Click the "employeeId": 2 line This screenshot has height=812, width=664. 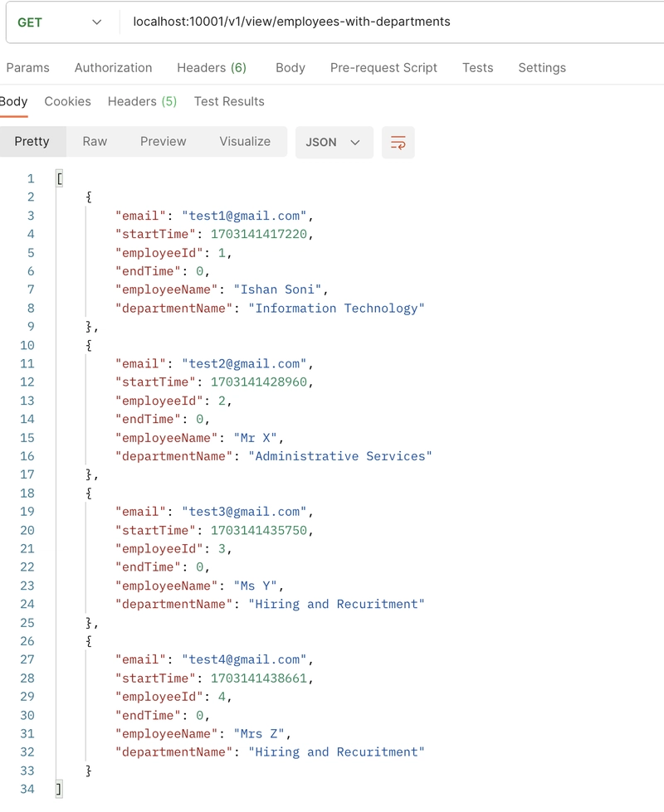point(173,401)
